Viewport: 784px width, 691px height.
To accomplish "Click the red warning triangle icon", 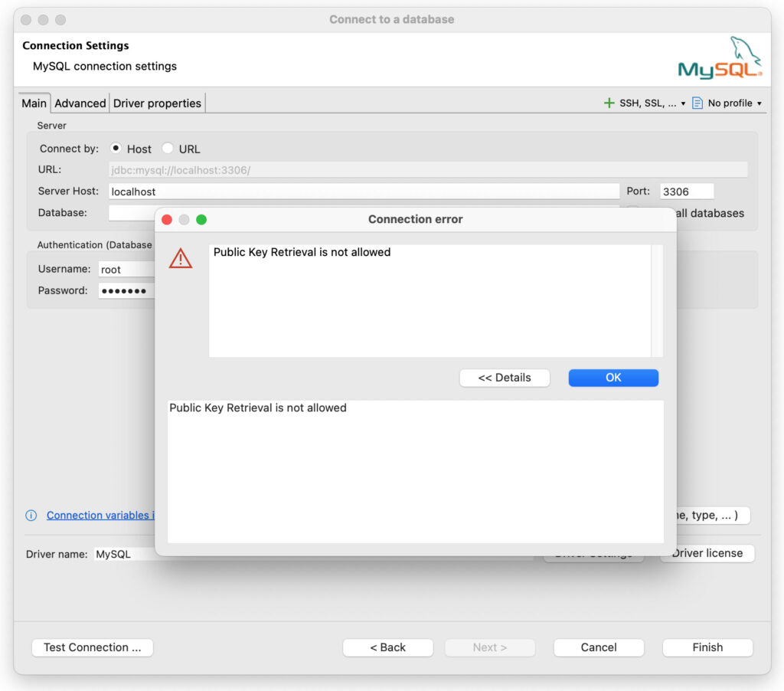I will pyautogui.click(x=181, y=259).
